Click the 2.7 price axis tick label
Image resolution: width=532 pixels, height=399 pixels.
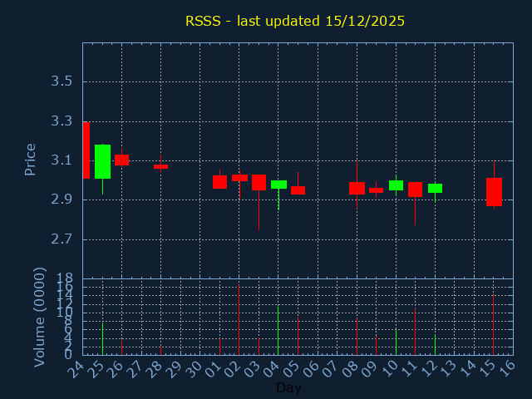(x=62, y=239)
